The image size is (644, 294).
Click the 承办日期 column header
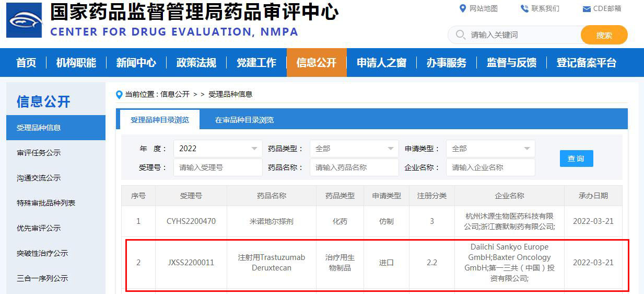click(593, 196)
